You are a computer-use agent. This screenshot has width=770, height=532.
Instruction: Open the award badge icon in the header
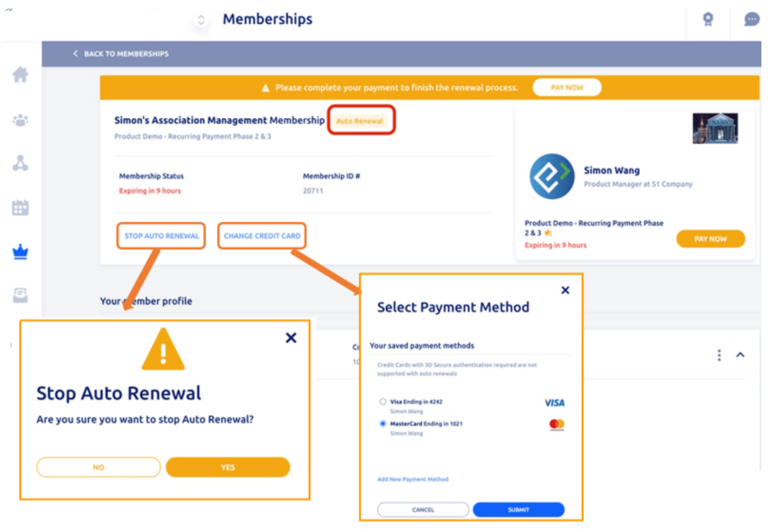coord(708,19)
